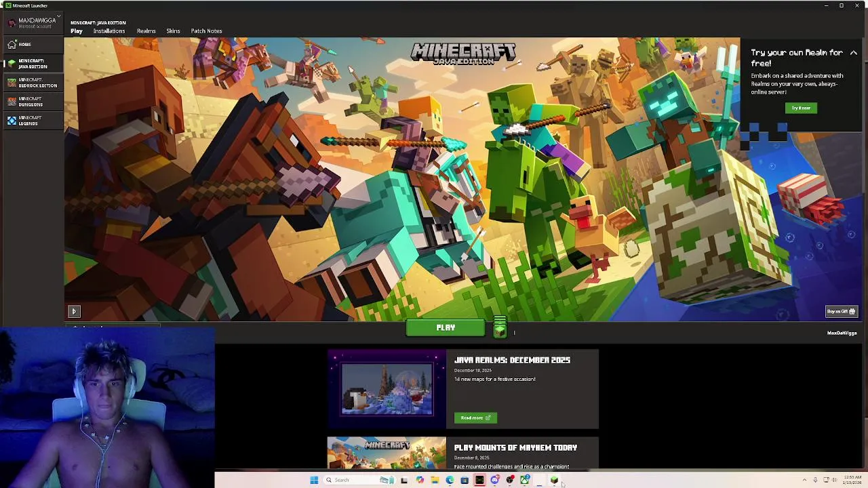
Task: Open Task View from the taskbar
Action: (404, 480)
